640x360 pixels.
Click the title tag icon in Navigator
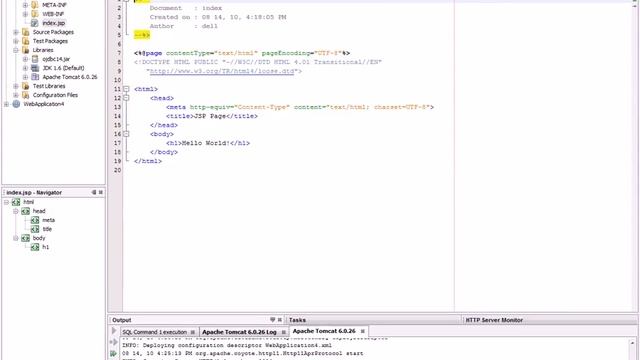pyautogui.click(x=35, y=229)
